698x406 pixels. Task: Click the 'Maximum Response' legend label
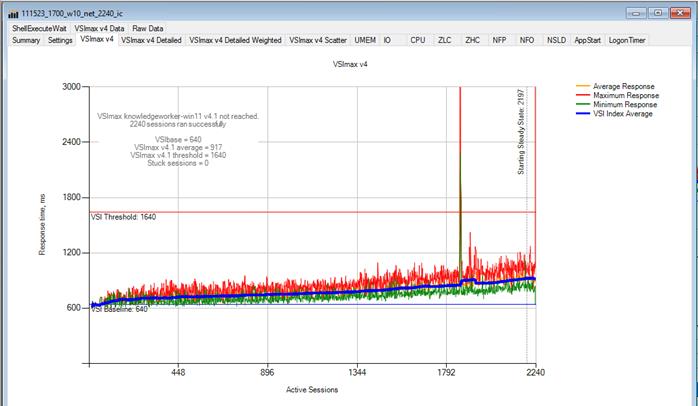click(626, 95)
